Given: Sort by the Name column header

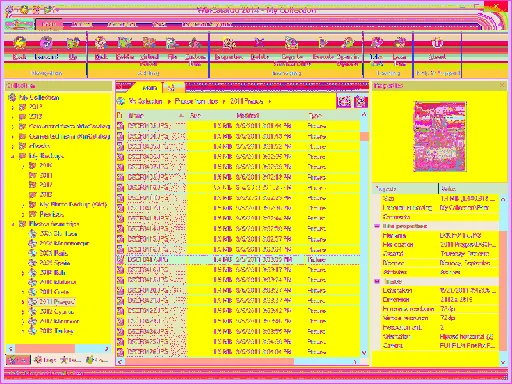Looking at the screenshot, I should point(155,116).
